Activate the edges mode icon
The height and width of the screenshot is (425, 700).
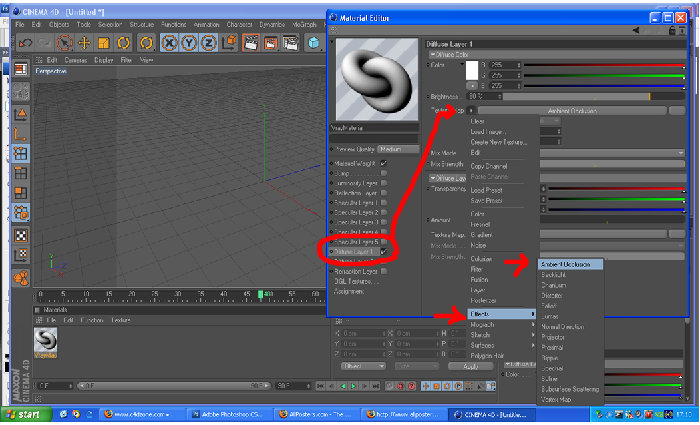click(x=21, y=173)
